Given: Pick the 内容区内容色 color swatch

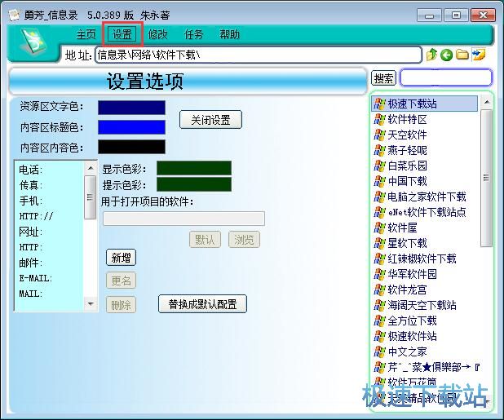Looking at the screenshot, I should [x=131, y=147].
